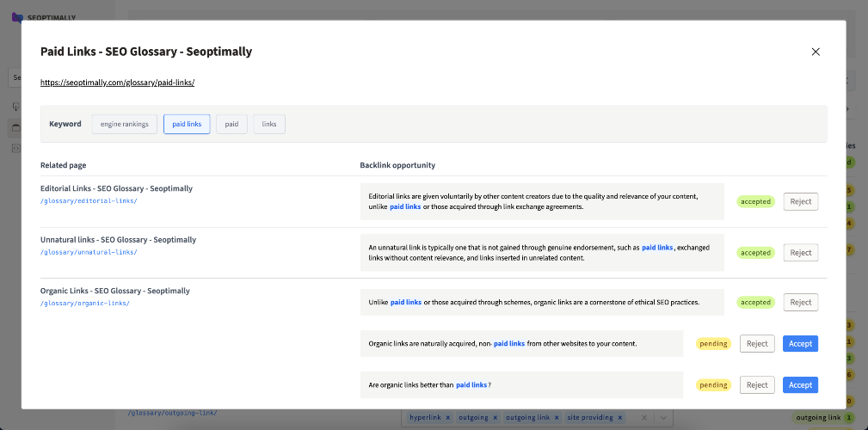Open the /glossary/organic-links/ page link
This screenshot has width=868, height=430.
[84, 304]
